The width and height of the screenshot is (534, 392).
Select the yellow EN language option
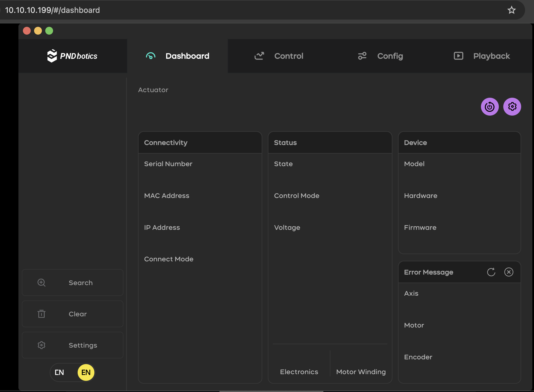pos(86,372)
